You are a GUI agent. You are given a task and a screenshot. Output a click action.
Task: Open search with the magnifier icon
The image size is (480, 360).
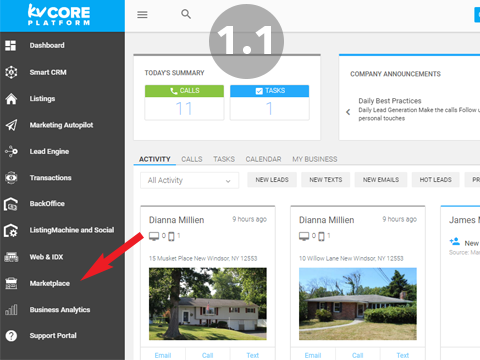[186, 14]
